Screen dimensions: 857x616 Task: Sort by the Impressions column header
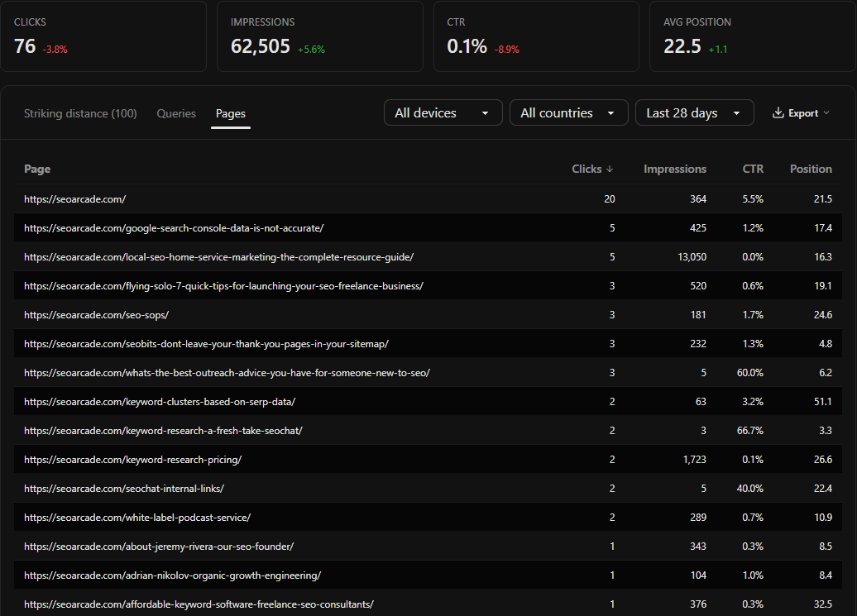pyautogui.click(x=675, y=170)
